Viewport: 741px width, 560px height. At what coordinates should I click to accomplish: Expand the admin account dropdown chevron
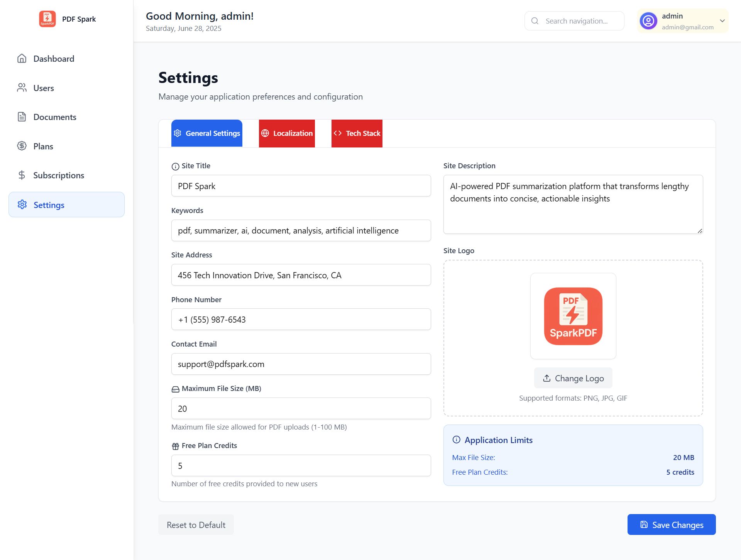722,21
